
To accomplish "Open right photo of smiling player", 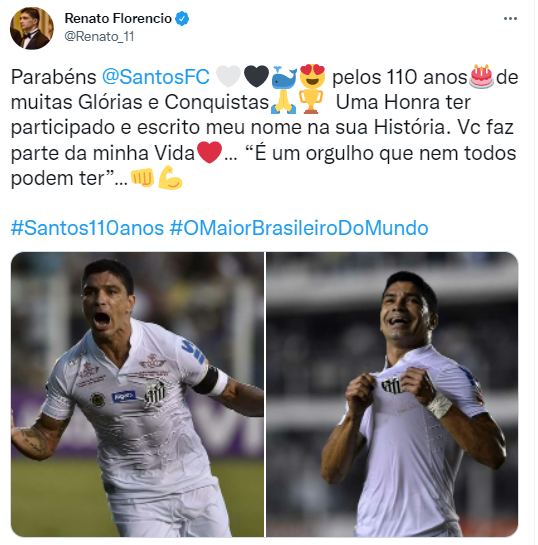I will [x=392, y=394].
